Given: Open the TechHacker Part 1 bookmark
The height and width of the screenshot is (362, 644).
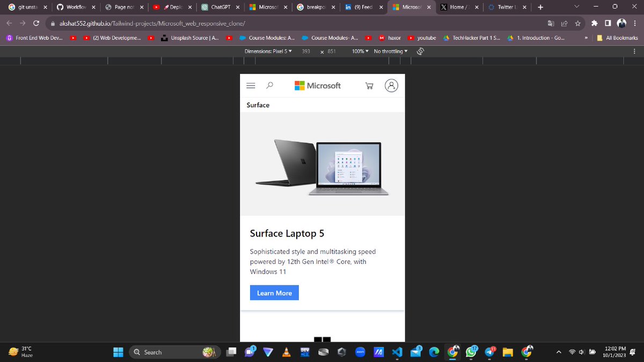Looking at the screenshot, I should (471, 38).
